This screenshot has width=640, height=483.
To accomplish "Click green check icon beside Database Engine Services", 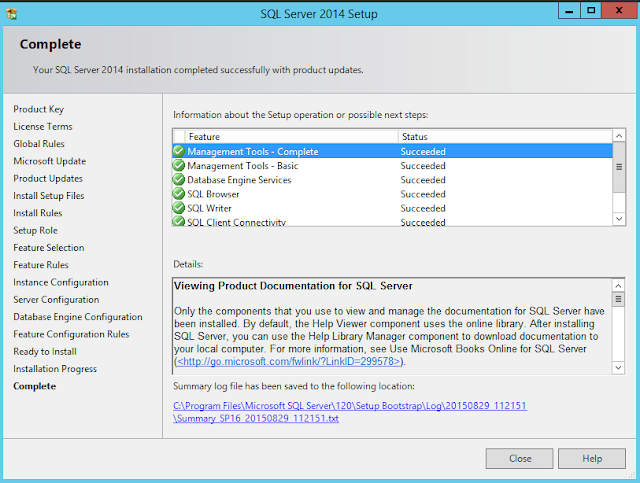I will (x=179, y=180).
